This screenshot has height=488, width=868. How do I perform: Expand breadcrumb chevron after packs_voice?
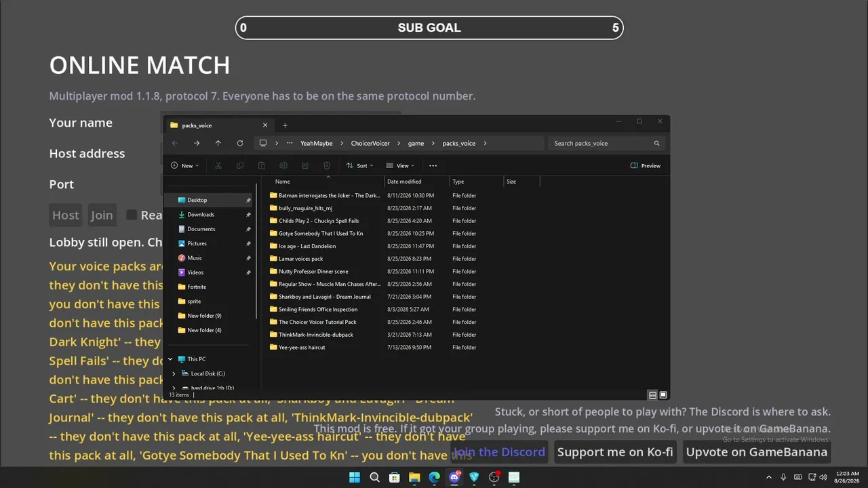[x=486, y=143]
